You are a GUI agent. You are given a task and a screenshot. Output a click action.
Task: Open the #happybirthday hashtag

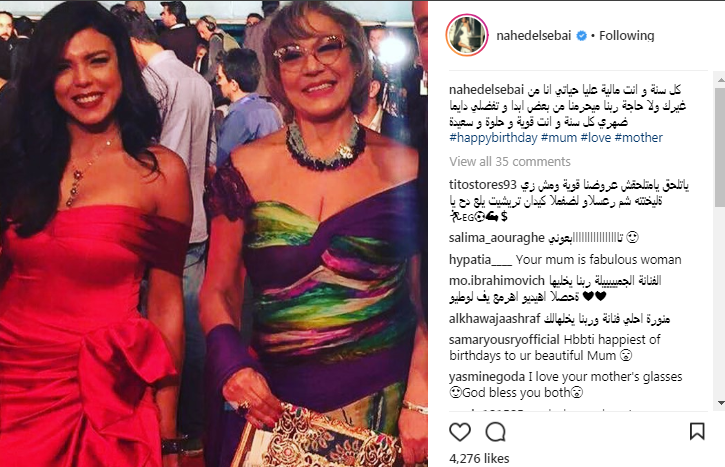click(493, 137)
